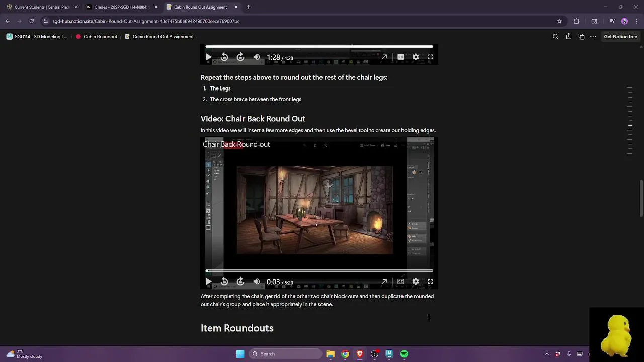Open the Cabin Roundout breadcrumb
This screenshot has width=644, height=362.
coord(97,37)
